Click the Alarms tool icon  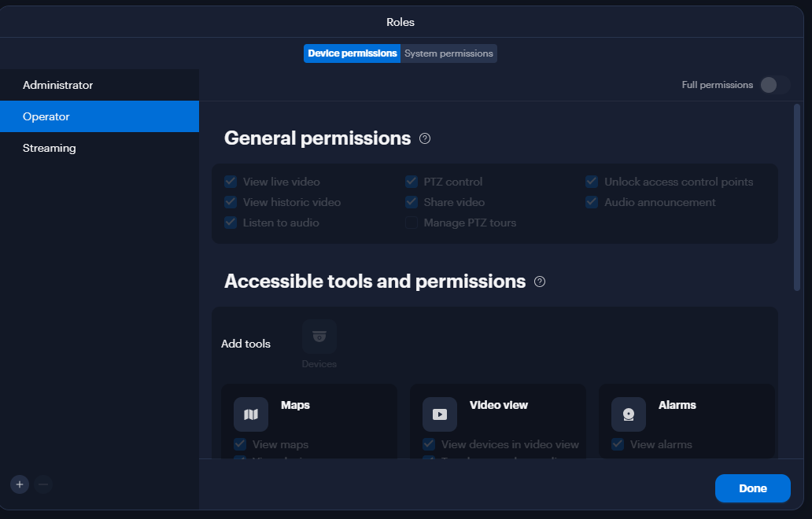pyautogui.click(x=629, y=414)
